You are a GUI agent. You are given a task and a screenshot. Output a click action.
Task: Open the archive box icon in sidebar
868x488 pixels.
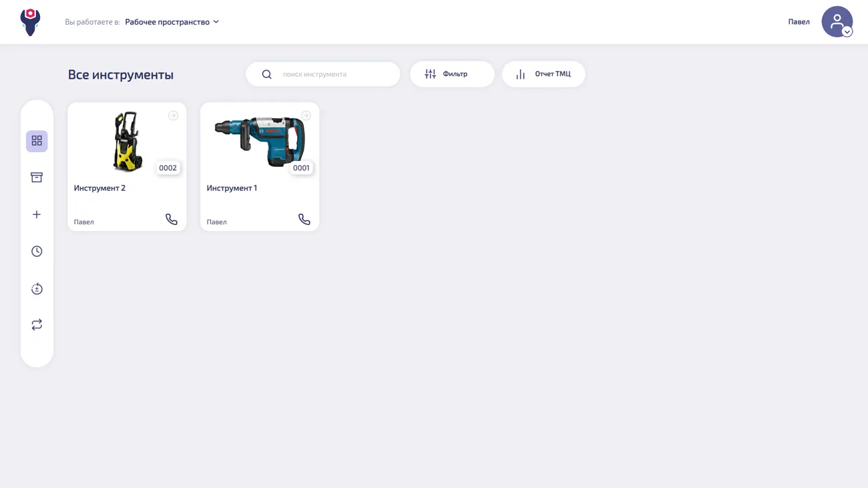37,178
